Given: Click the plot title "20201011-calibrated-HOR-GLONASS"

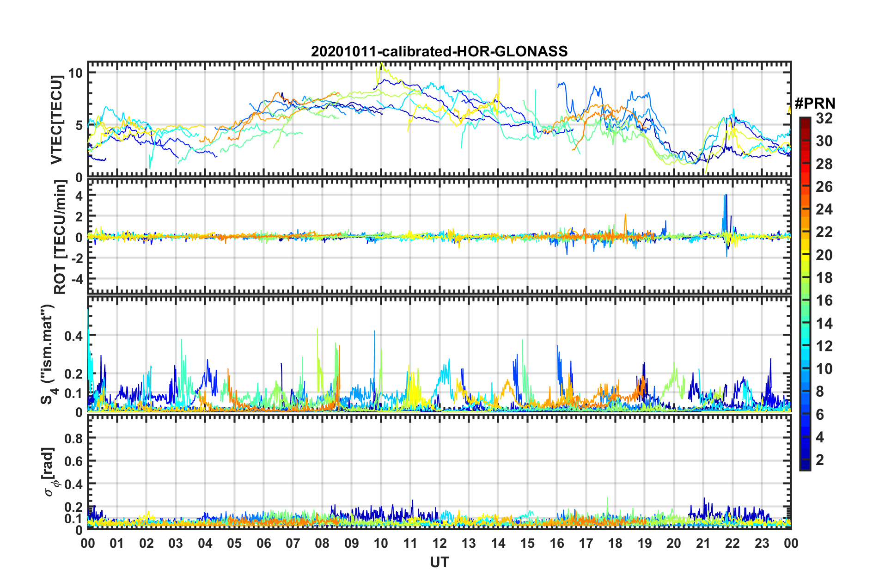Looking at the screenshot, I should click(439, 51).
